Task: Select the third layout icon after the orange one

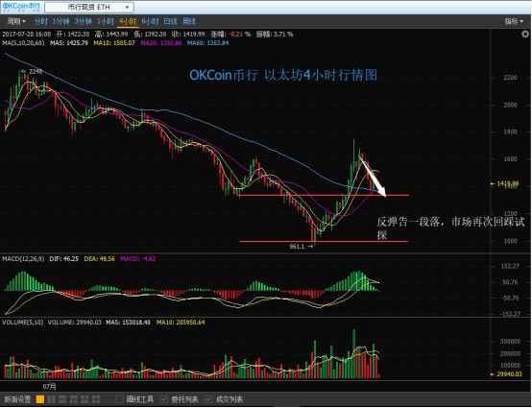Action: click(74, 399)
